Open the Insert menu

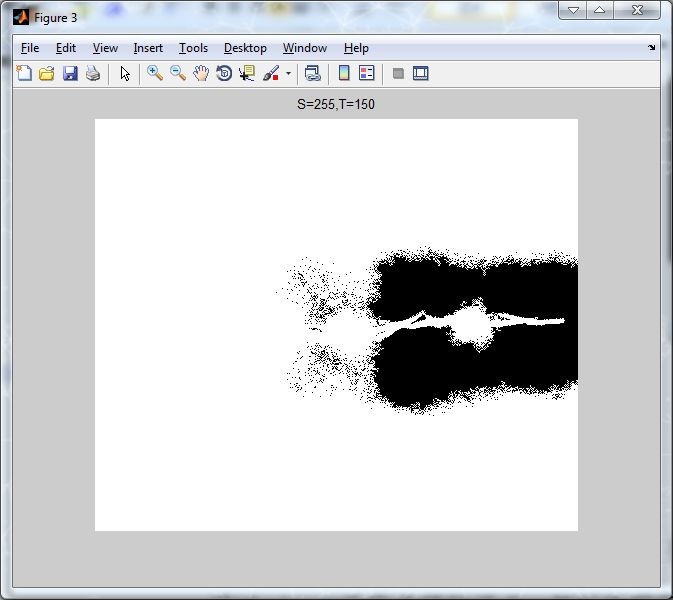[148, 48]
